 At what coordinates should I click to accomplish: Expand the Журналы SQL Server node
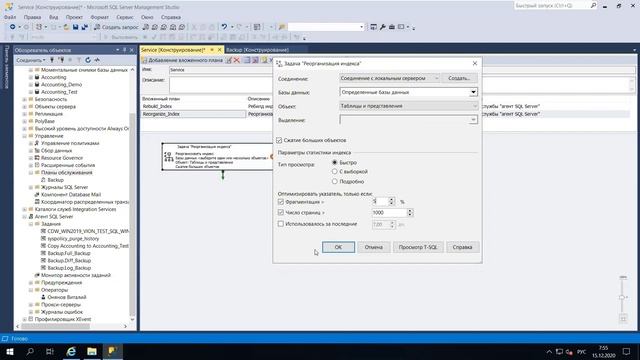pos(31,187)
